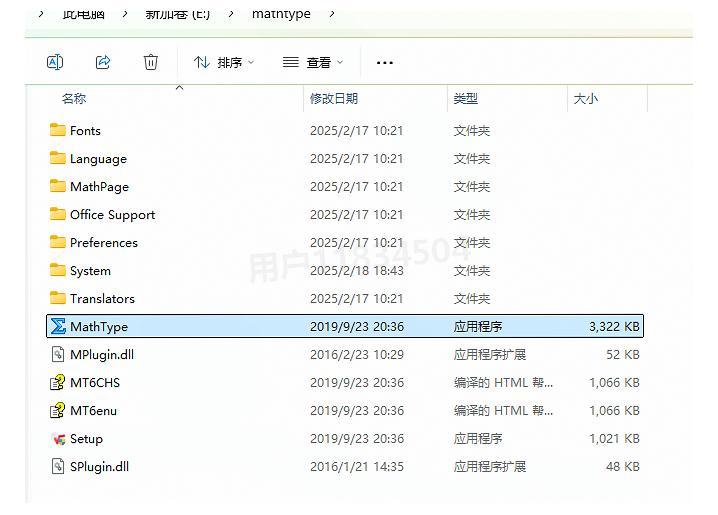Click the 名称 column header
The width and height of the screenshot is (718, 515).
pos(74,98)
